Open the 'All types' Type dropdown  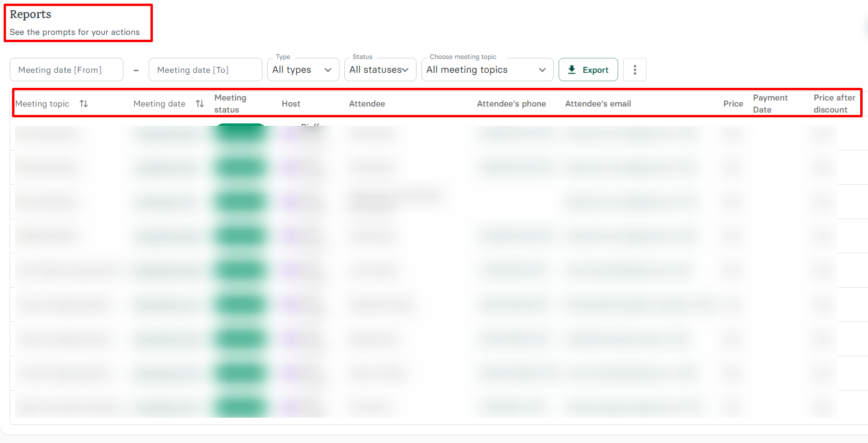click(x=303, y=69)
